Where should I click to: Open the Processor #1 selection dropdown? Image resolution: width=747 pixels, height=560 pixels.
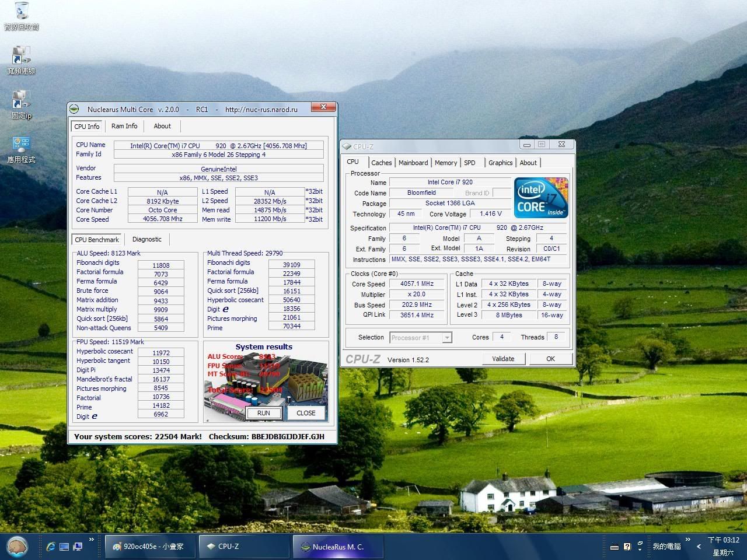pyautogui.click(x=447, y=337)
